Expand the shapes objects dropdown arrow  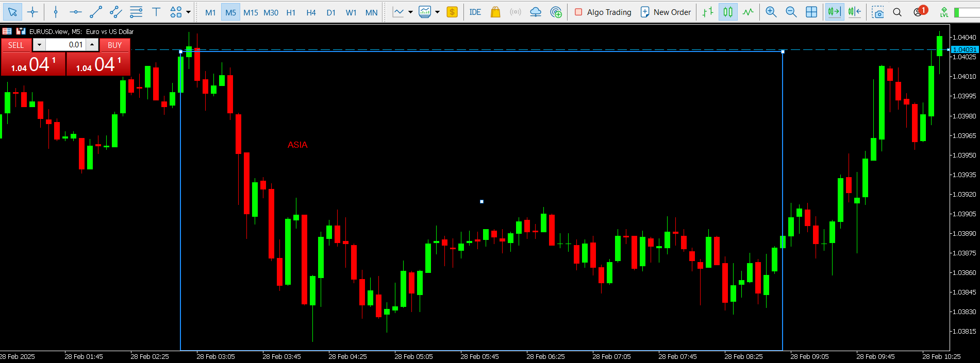point(188,12)
